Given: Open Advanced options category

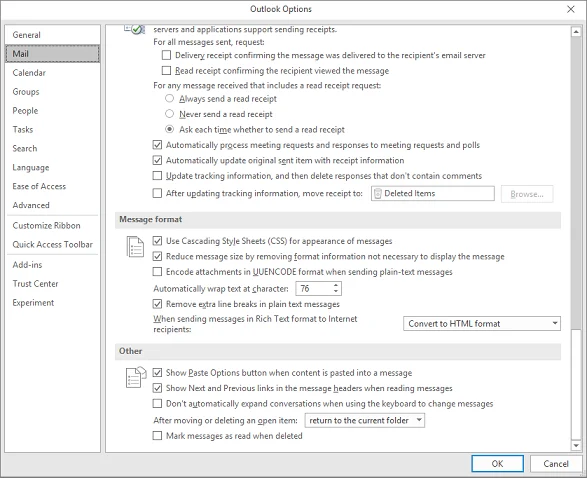Looking at the screenshot, I should coord(53,205).
